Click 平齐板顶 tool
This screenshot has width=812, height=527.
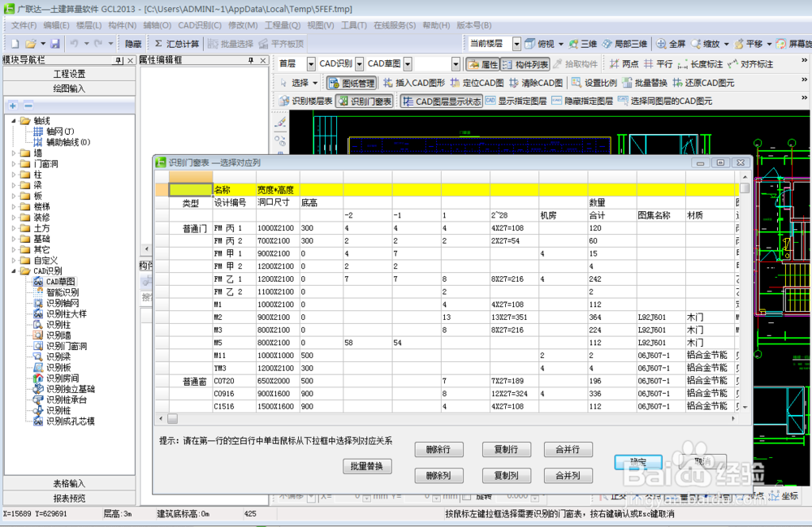[281, 44]
